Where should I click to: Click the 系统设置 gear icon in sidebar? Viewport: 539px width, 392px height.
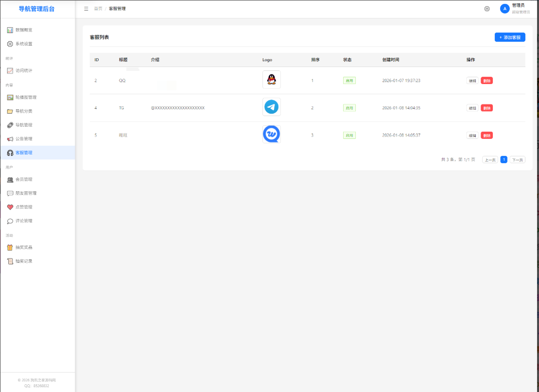[10, 44]
